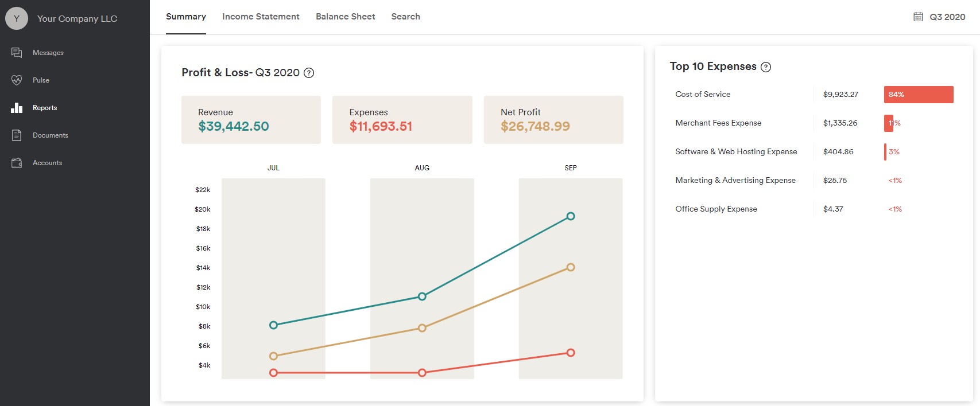Click the Messages chat icon in sidebar

(x=17, y=53)
